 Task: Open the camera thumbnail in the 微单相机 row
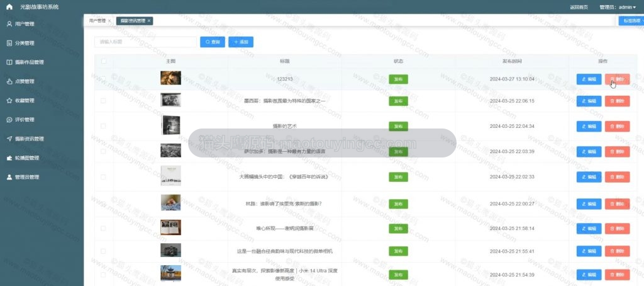click(x=170, y=250)
